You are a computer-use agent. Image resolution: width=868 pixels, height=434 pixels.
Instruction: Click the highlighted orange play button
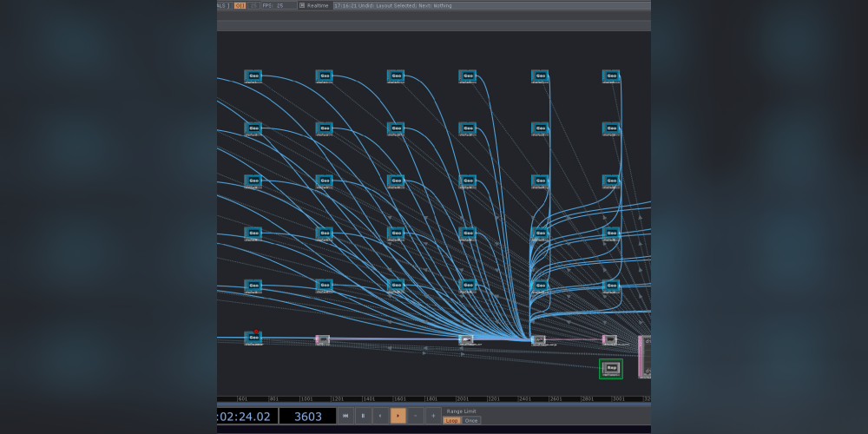(398, 416)
